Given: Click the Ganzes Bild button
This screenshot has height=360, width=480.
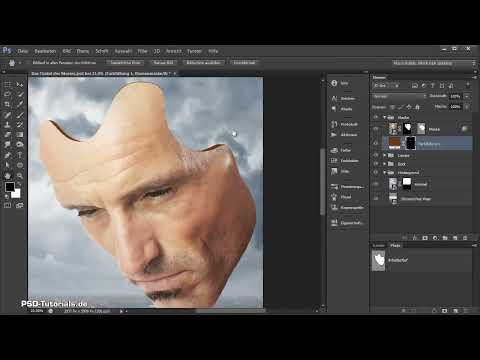Looking at the screenshot, I should click(163, 63).
